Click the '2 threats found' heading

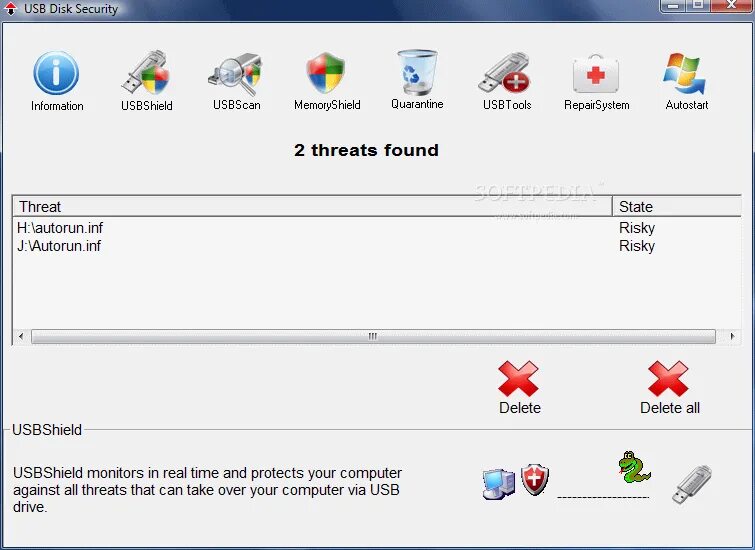pos(366,150)
